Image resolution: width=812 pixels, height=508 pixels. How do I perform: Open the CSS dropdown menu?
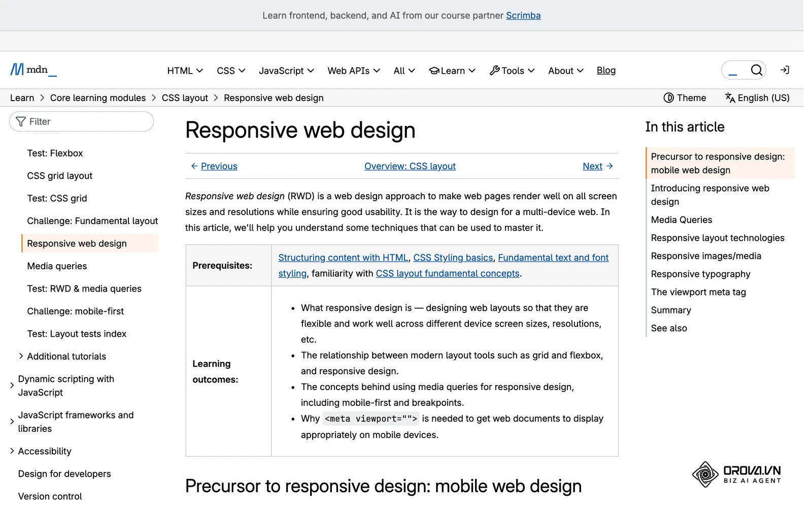point(231,71)
